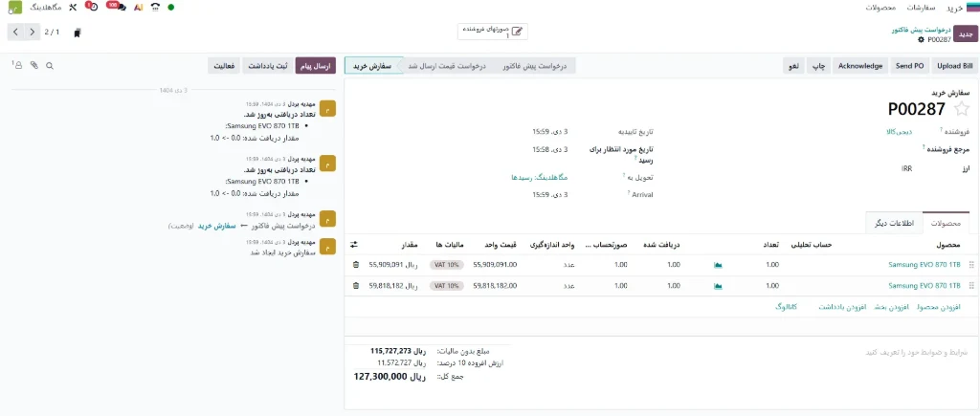This screenshot has width=980, height=416.
Task: Click the ثبت یادداشت chatter button
Action: [x=267, y=66]
